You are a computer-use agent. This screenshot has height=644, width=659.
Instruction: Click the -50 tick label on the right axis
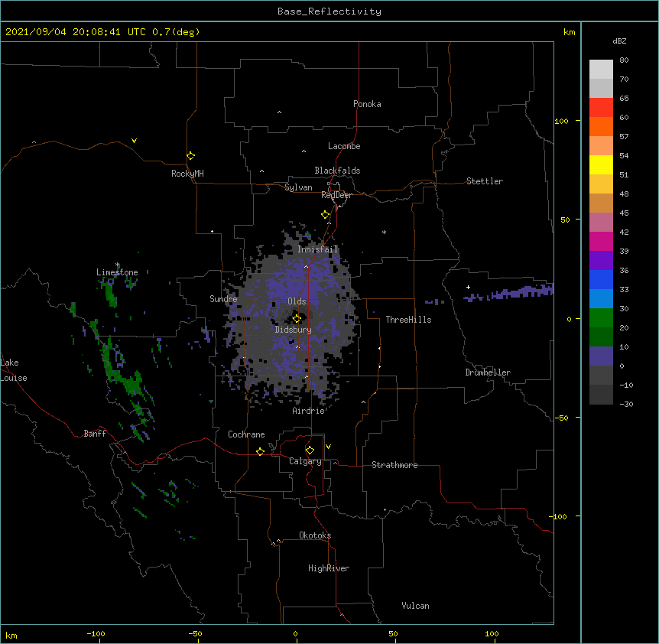(561, 418)
